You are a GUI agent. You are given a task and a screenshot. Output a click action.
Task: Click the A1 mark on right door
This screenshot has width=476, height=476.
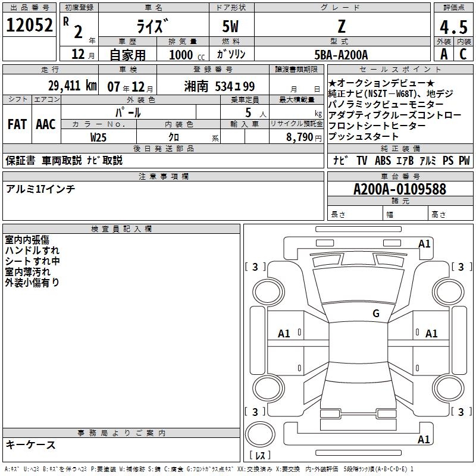pyautogui.click(x=431, y=334)
